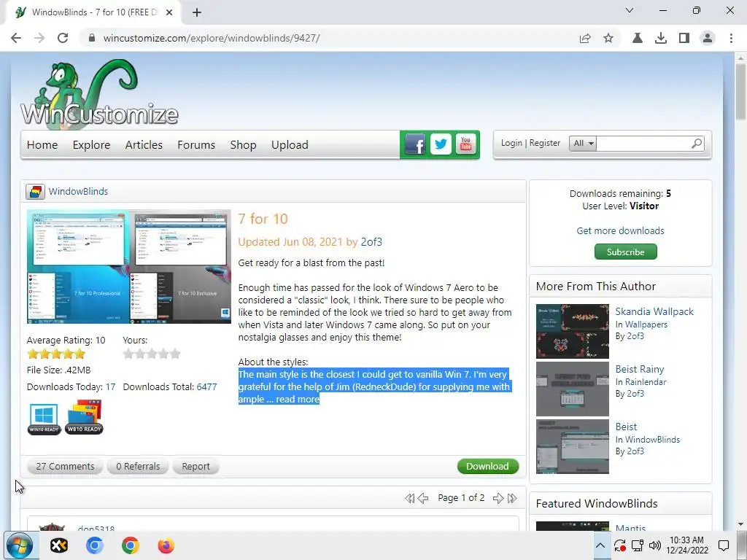Open the 0 Referrals button
Viewport: 747px width, 560px height.
(138, 466)
